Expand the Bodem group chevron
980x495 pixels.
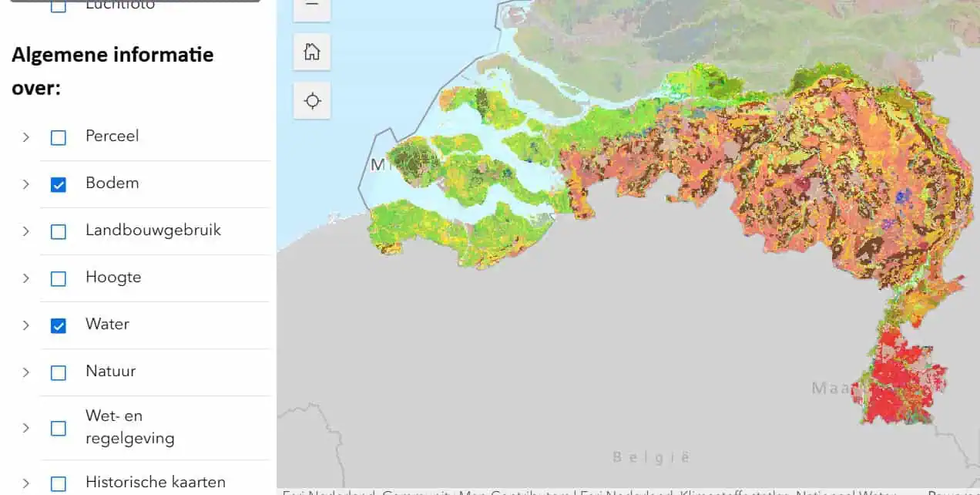point(26,184)
